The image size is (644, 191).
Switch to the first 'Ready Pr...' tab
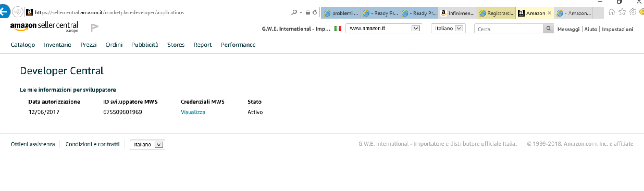point(379,13)
